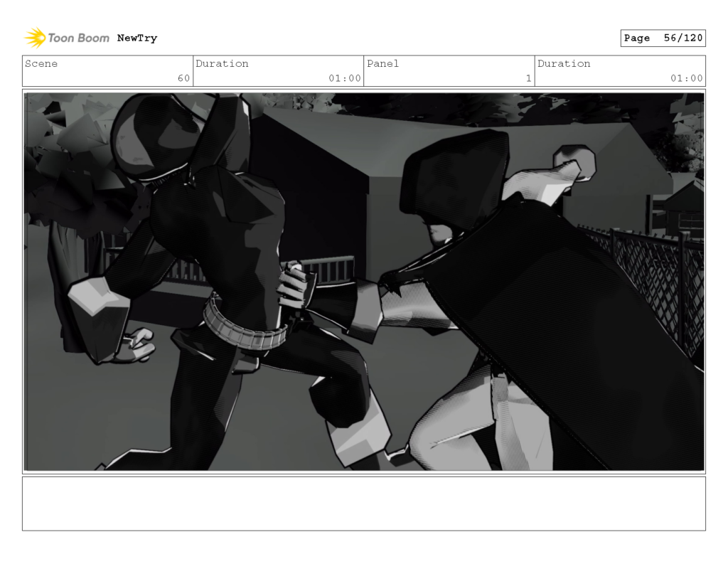Click the Scene header label
This screenshot has height=564, width=728.
pos(41,63)
